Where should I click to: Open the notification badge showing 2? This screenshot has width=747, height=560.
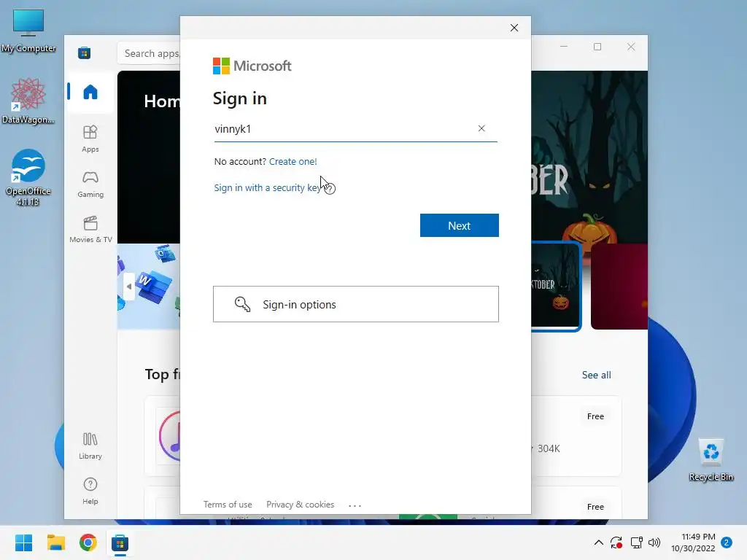[x=727, y=542]
